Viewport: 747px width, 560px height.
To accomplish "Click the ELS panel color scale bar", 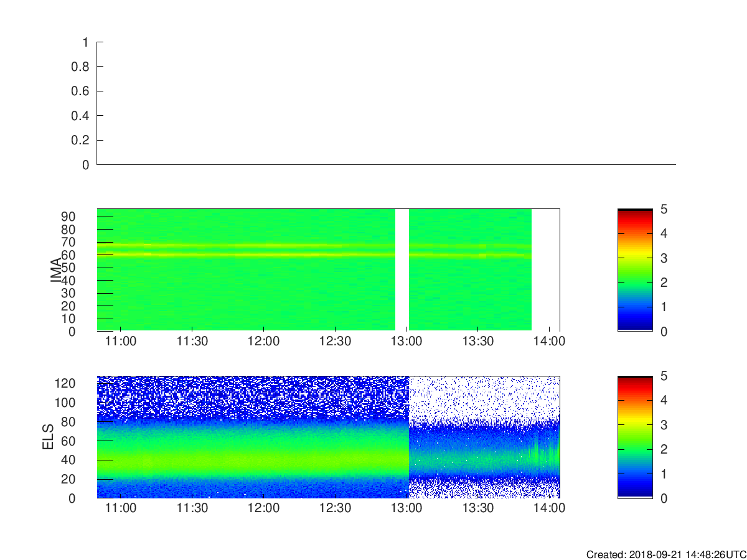I will point(635,437).
